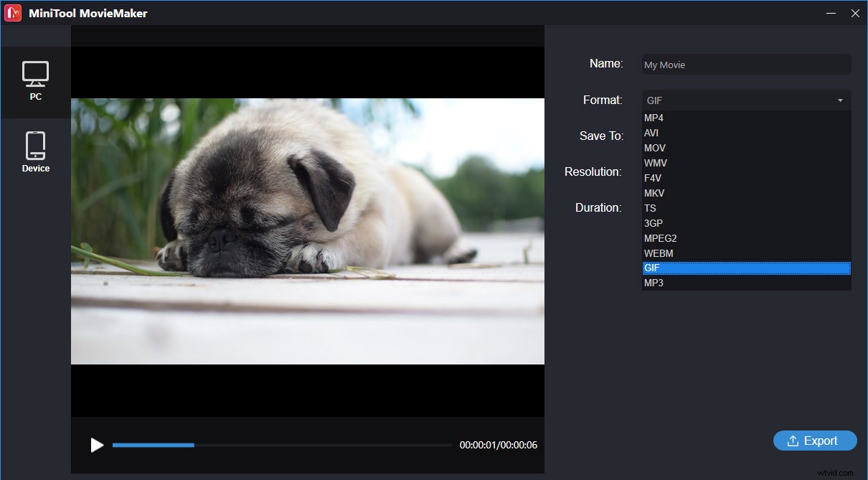Select the Device export destination icon

pos(36,146)
